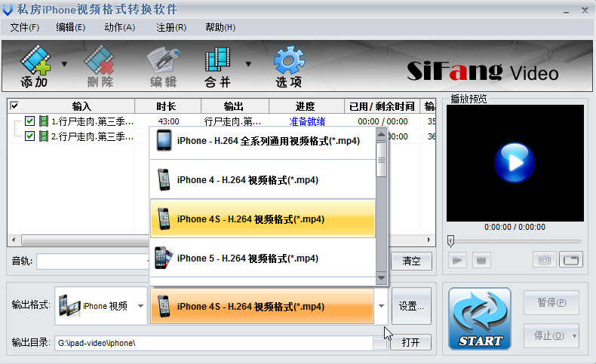Choose iPhone 4 H.264 format option

(263, 180)
